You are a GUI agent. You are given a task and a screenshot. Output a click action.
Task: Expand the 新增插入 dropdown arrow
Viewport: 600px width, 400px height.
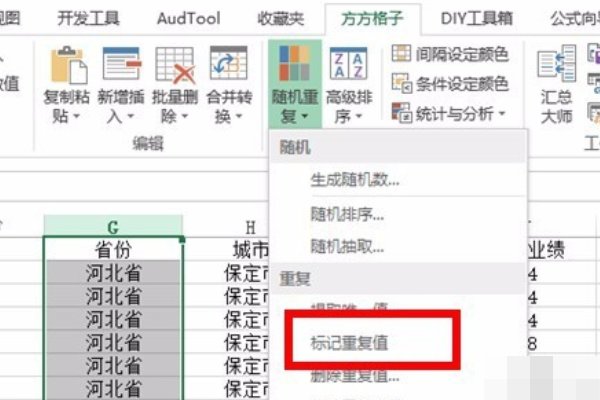click(x=131, y=116)
